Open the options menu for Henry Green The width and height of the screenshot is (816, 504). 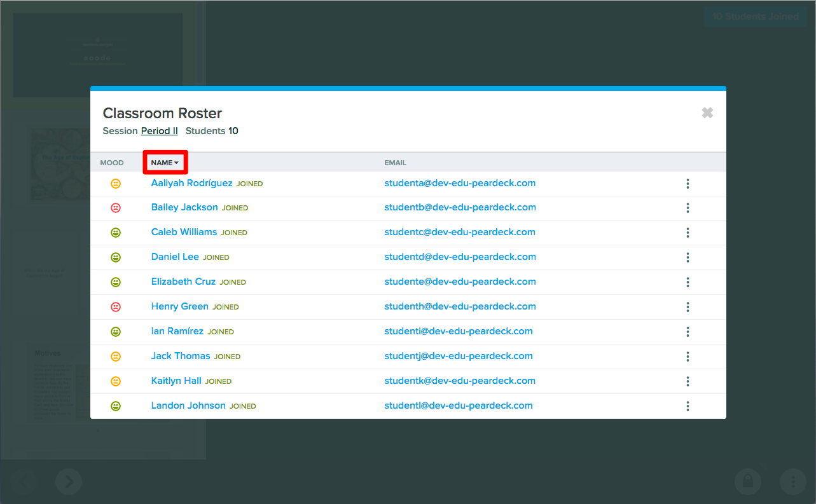coord(688,307)
